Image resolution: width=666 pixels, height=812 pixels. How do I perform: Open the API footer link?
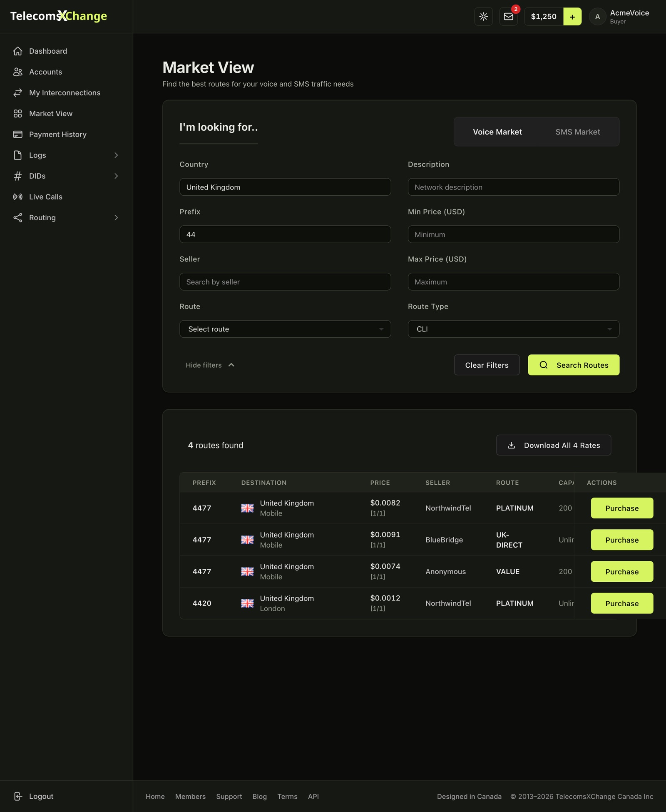tap(313, 796)
